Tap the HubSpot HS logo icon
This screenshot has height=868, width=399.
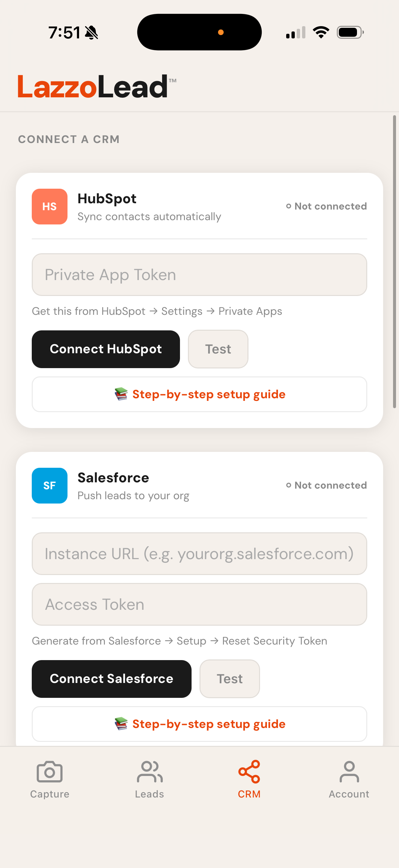coord(50,206)
